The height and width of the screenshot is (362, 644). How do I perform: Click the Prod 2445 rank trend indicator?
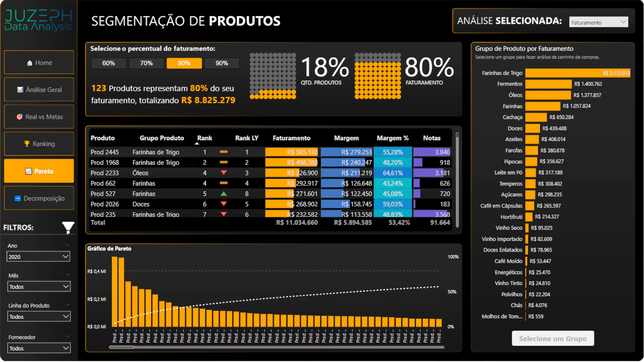(x=224, y=152)
